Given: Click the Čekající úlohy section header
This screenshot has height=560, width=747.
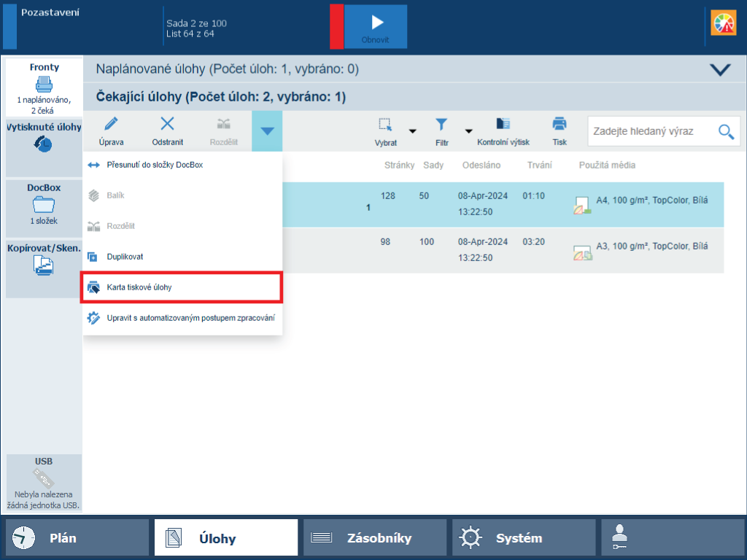Looking at the screenshot, I should point(414,97).
